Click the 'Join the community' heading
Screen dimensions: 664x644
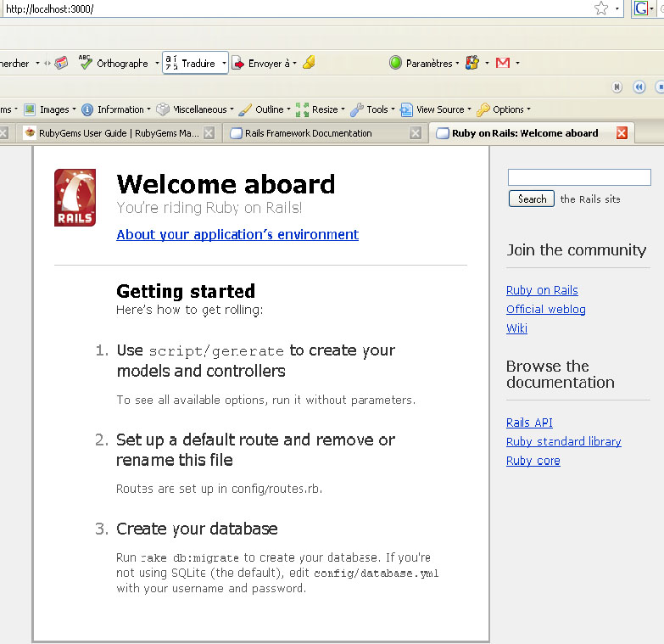pyautogui.click(x=577, y=250)
